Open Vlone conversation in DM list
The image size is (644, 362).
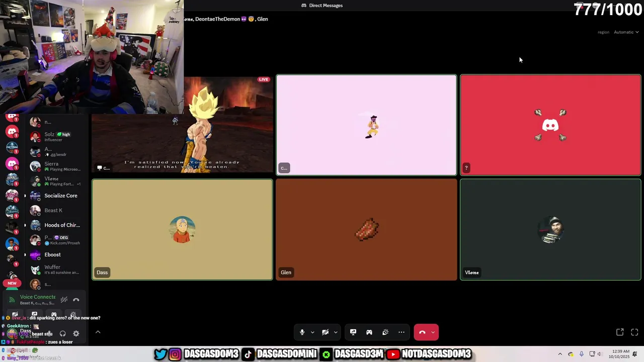coord(56,181)
